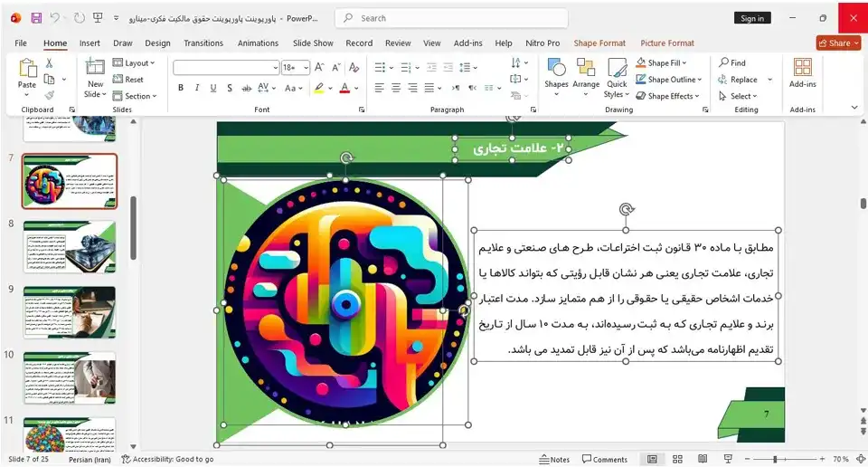Open the Picture Format tab
The image size is (868, 467).
pos(667,43)
